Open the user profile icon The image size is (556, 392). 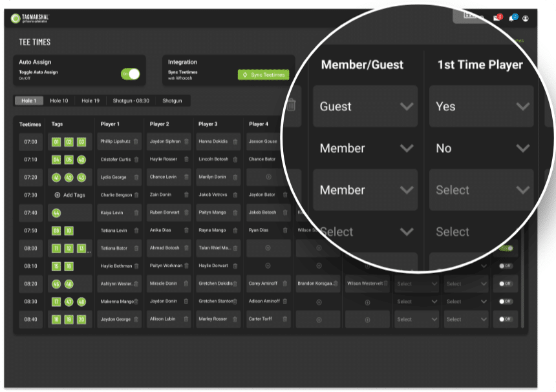[526, 18]
